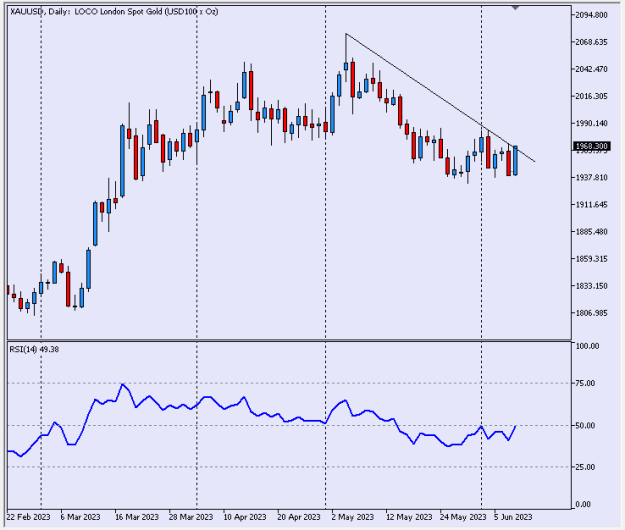Click the 6 Mar 2023 date label
The width and height of the screenshot is (625, 530).
(81, 517)
